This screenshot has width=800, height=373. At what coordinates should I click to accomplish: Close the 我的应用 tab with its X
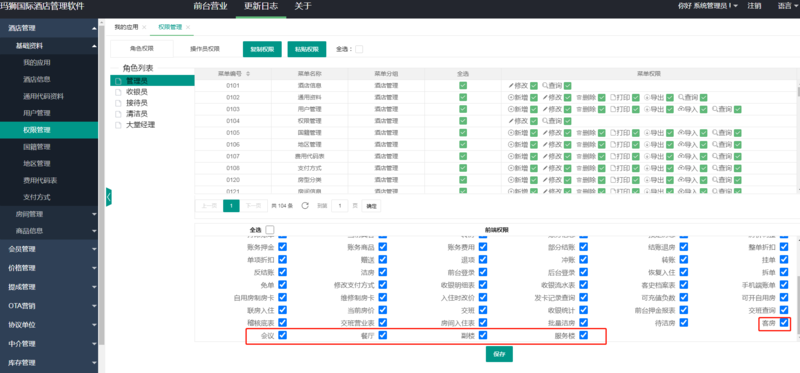pyautogui.click(x=144, y=27)
